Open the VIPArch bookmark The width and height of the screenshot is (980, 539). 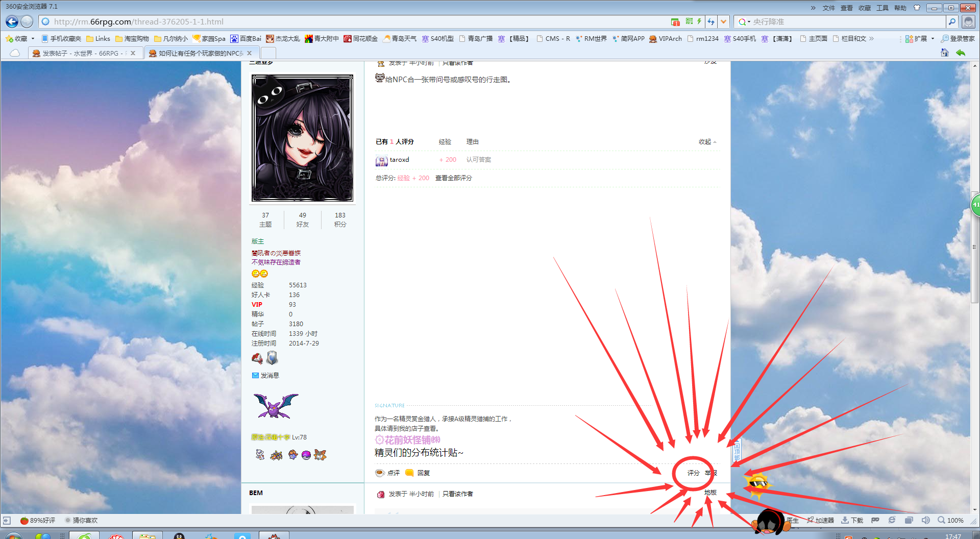click(666, 39)
